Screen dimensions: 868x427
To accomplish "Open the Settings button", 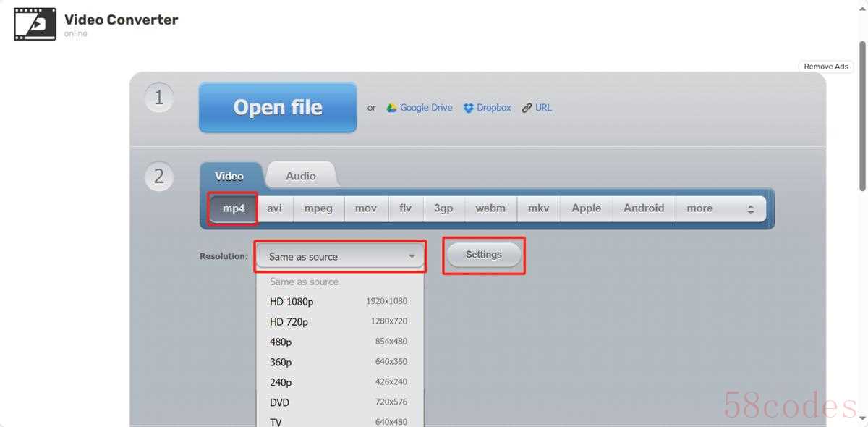I will [484, 255].
